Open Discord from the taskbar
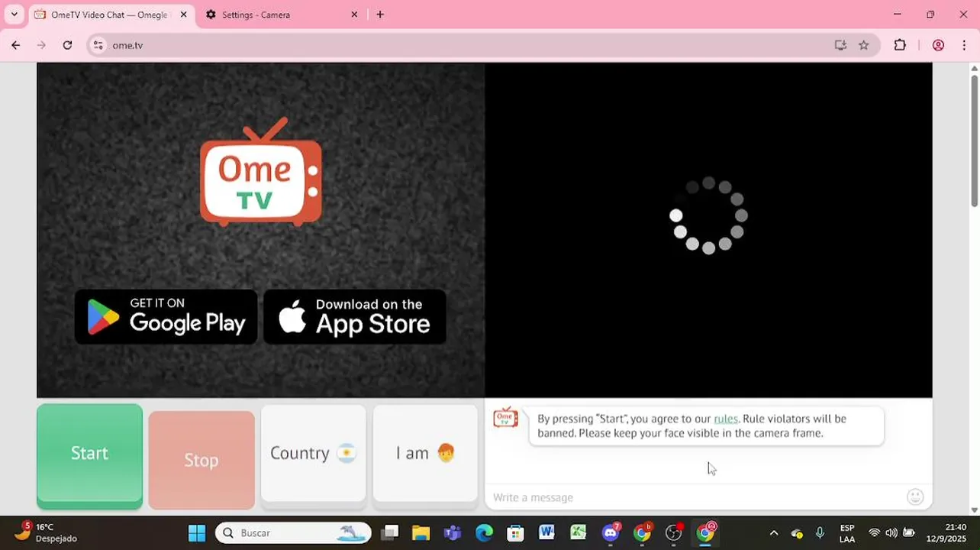 [610, 532]
